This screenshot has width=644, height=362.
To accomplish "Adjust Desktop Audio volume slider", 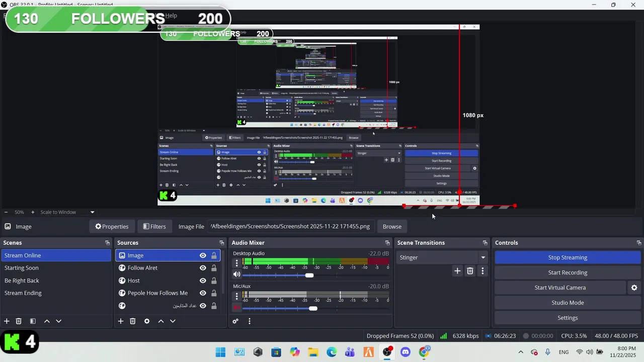I will (x=309, y=275).
